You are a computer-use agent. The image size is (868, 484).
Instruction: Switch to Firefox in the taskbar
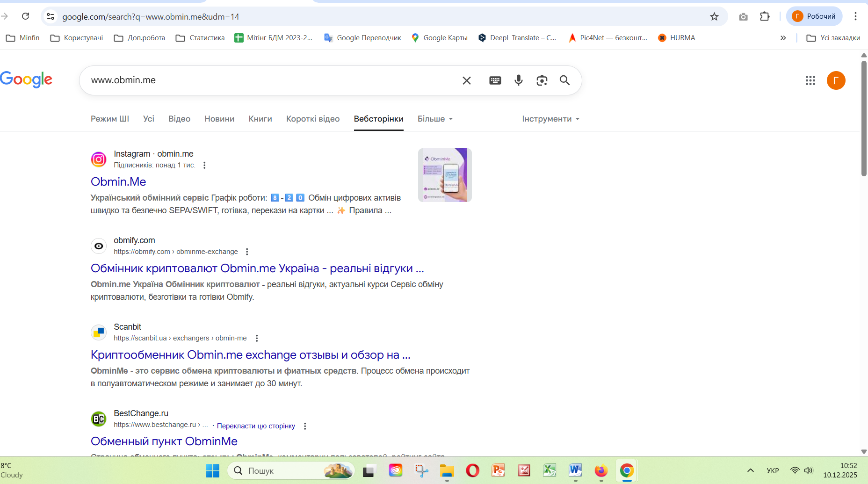[x=601, y=470]
